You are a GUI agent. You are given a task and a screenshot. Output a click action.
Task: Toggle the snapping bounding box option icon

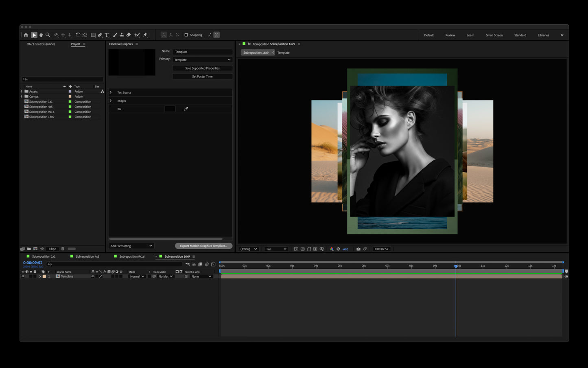pyautogui.click(x=216, y=35)
